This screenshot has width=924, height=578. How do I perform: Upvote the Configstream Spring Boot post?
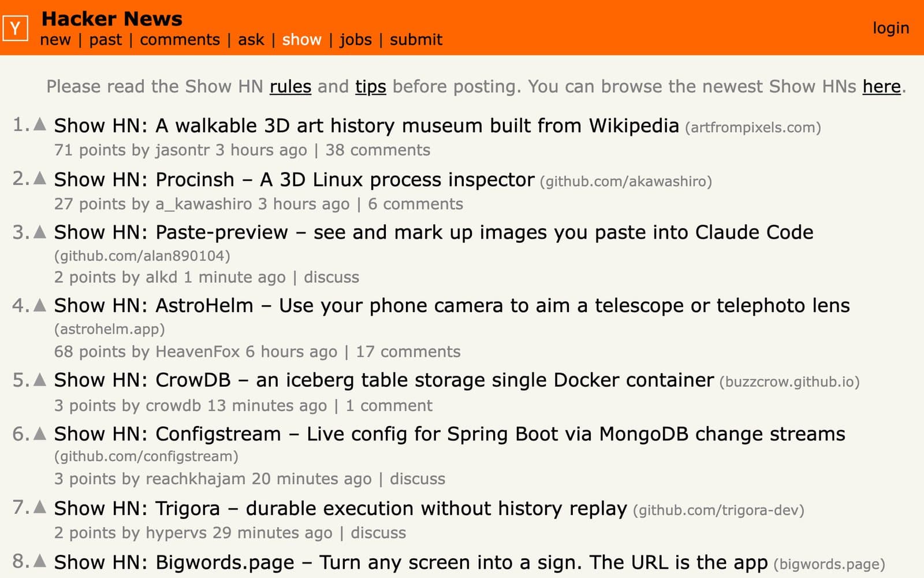point(40,433)
